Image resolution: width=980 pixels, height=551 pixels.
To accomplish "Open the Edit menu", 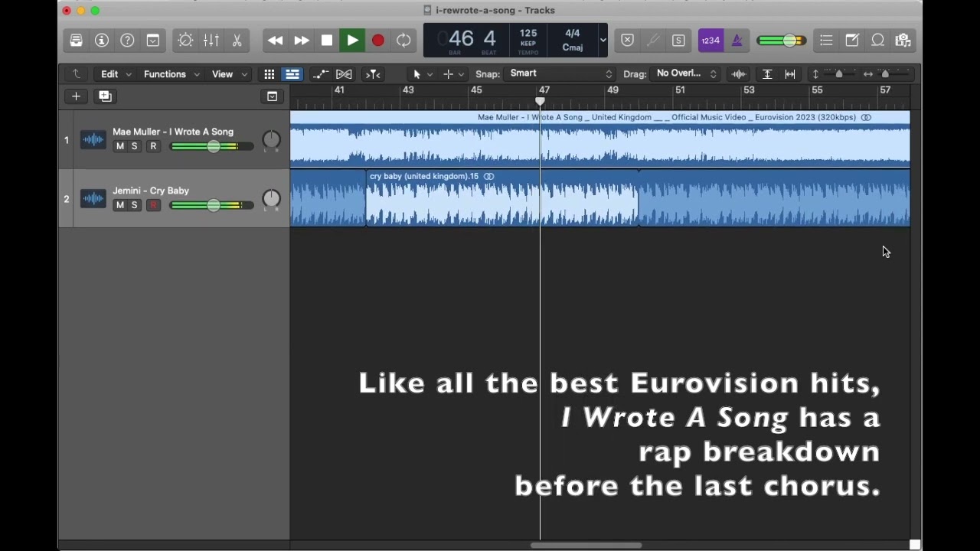I will 116,74.
